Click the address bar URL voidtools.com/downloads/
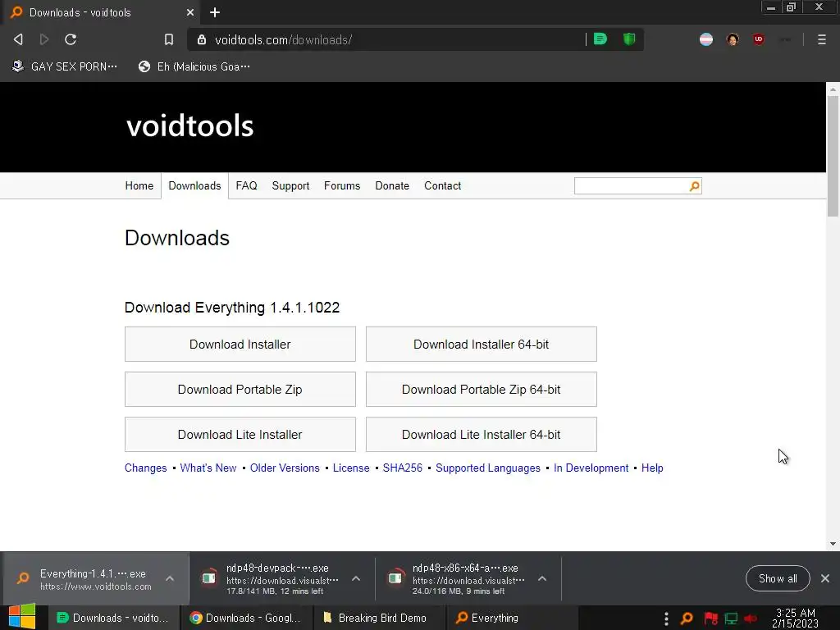Viewport: 840px width, 630px height. pos(283,39)
